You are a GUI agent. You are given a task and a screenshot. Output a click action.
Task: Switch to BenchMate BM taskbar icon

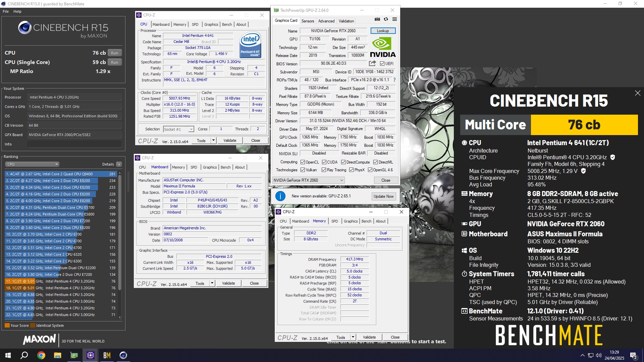(x=107, y=355)
